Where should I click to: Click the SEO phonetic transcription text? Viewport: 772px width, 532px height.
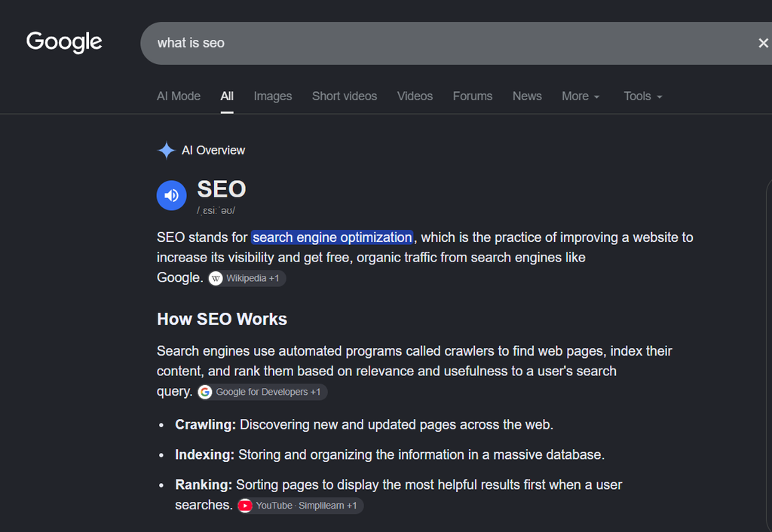(216, 211)
